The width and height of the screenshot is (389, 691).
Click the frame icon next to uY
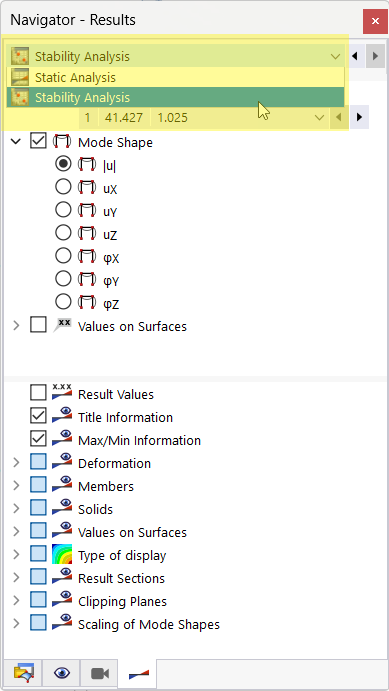[x=86, y=211]
